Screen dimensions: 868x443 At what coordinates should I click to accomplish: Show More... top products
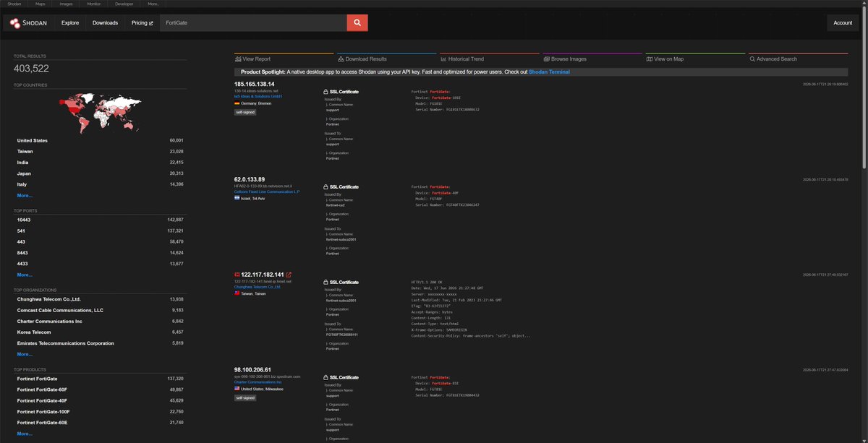[x=25, y=434]
